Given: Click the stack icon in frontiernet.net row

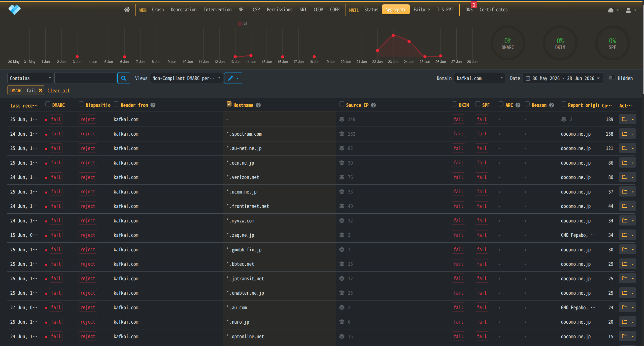Looking at the screenshot, I should (342, 206).
